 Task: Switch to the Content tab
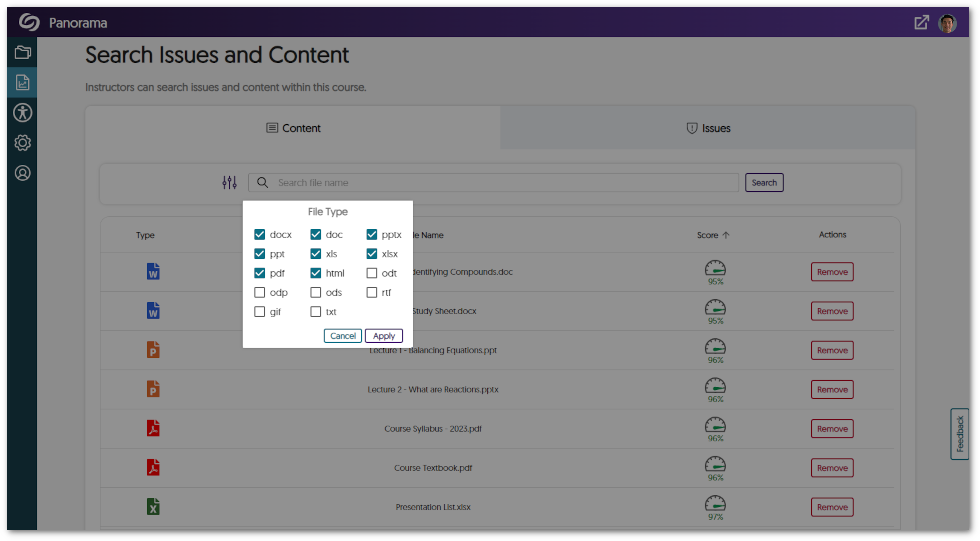[x=293, y=128]
